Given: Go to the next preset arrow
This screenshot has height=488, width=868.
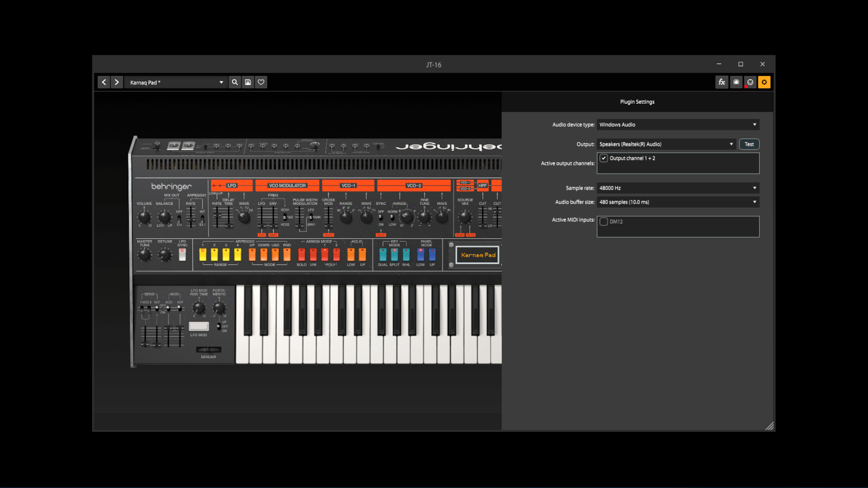Looking at the screenshot, I should pos(117,82).
